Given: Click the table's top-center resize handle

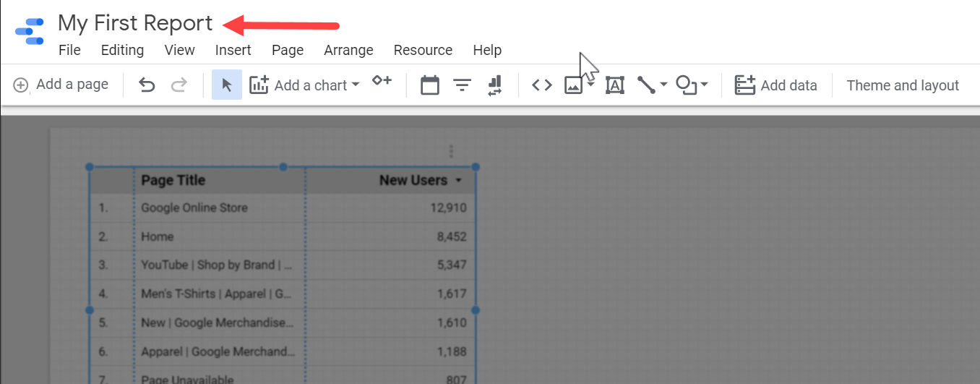Looking at the screenshot, I should point(283,166).
